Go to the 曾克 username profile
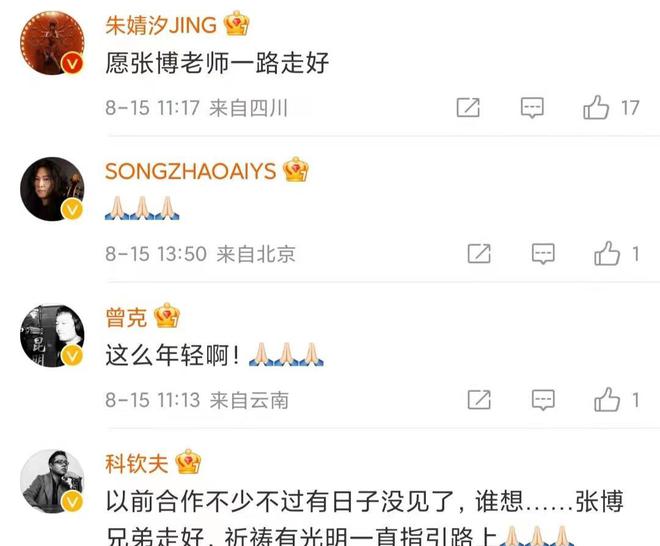Screen dimensions: 660x546 click(x=126, y=317)
